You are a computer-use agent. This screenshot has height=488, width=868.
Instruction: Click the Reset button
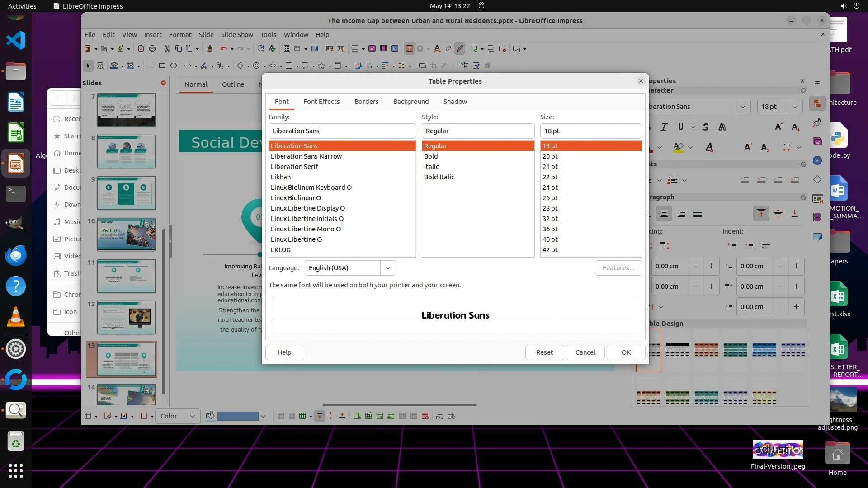click(x=544, y=352)
